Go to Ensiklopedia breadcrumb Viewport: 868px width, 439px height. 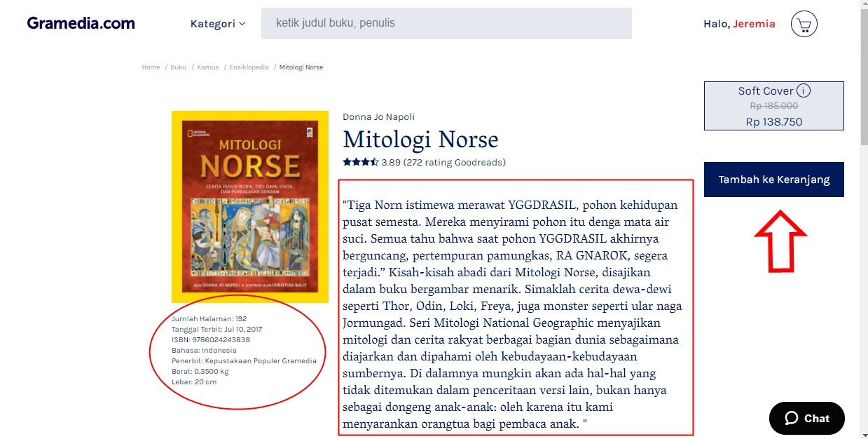point(249,67)
